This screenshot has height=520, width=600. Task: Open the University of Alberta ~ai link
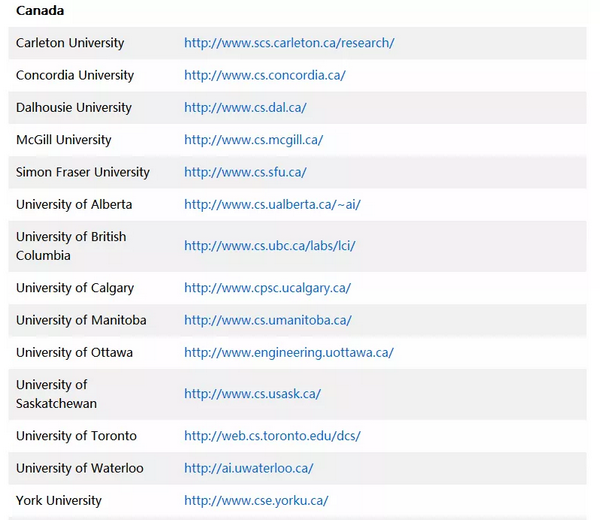click(272, 204)
